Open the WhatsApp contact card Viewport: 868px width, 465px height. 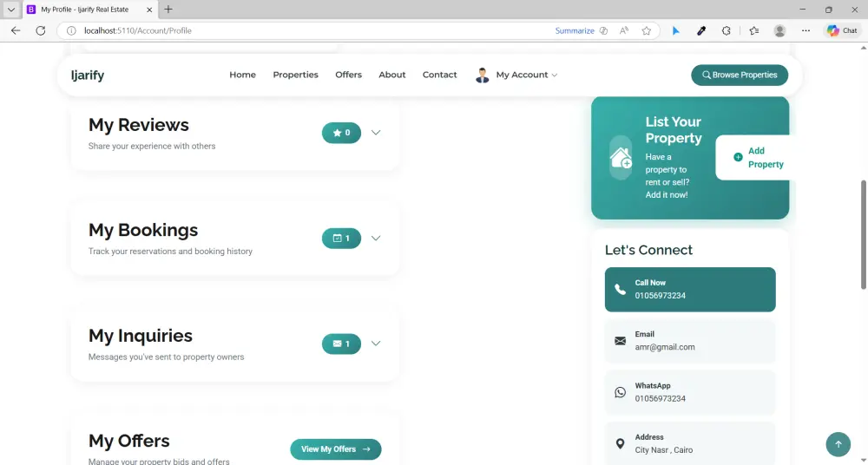point(690,392)
